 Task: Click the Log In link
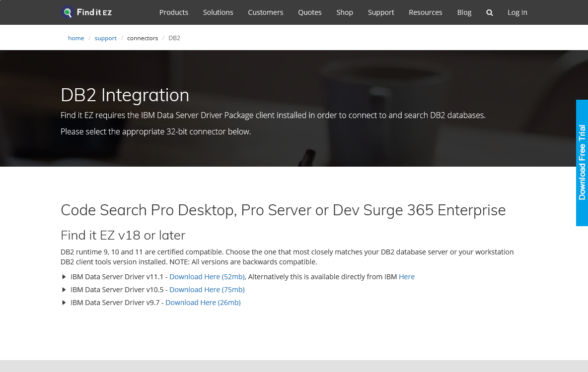(x=517, y=12)
